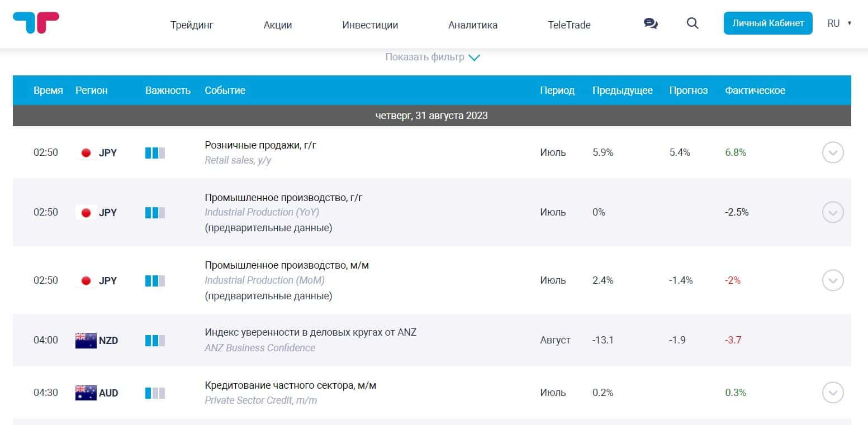Click the NZD currency label
This screenshot has height=425, width=868.
[x=108, y=340]
